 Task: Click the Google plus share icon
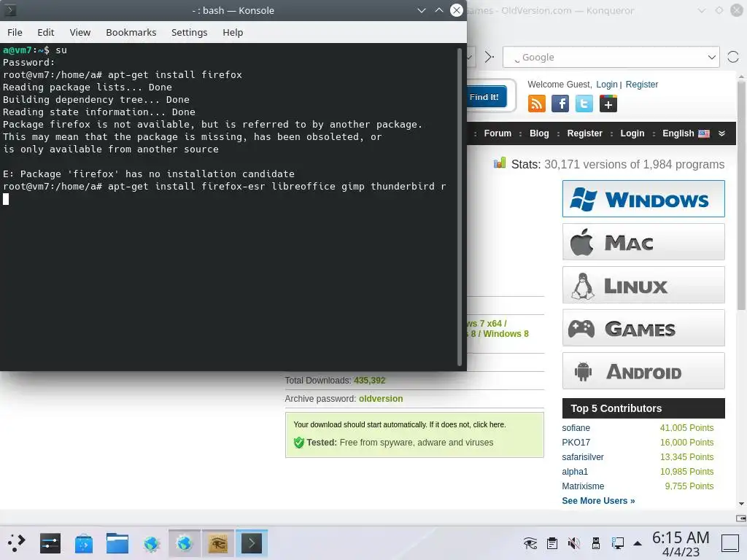(x=608, y=104)
